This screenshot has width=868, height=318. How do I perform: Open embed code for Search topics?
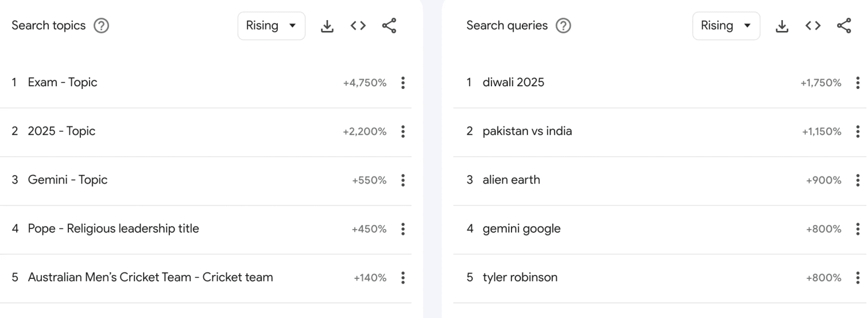coord(358,26)
